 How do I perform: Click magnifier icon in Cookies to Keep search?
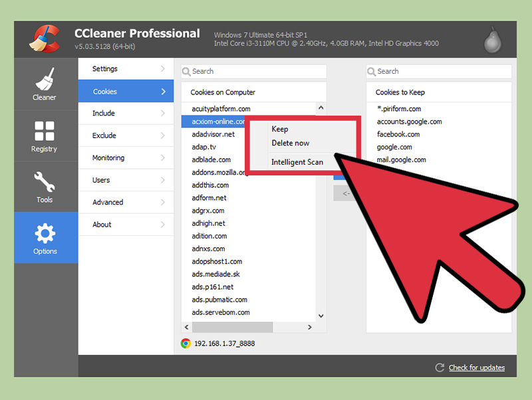(372, 72)
